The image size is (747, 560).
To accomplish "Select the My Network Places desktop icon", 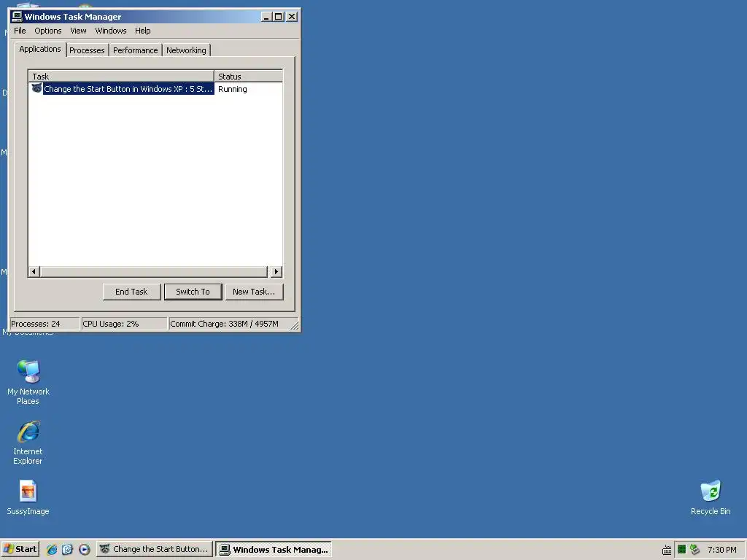I will coord(28,382).
